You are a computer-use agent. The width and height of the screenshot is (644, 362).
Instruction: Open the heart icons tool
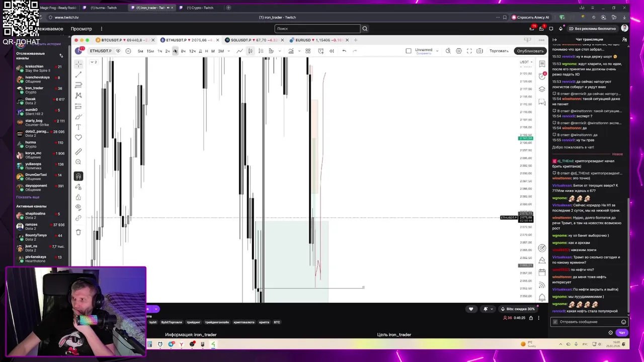pos(78,138)
